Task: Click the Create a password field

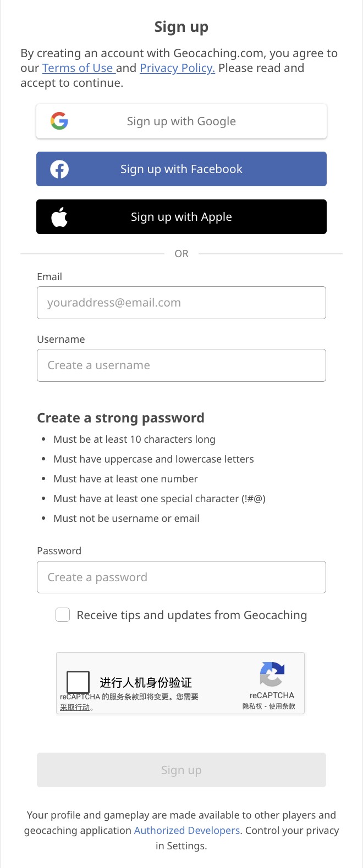Action: 182,577
